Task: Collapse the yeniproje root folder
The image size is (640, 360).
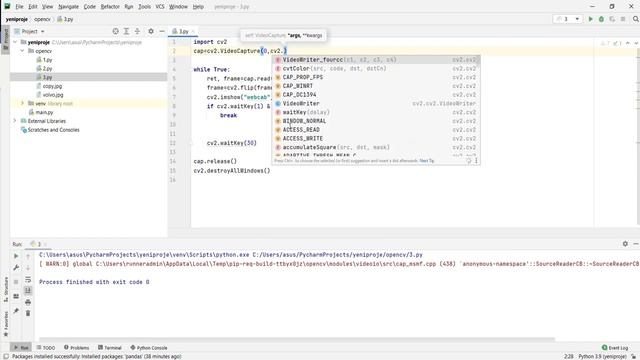Action: [15, 42]
